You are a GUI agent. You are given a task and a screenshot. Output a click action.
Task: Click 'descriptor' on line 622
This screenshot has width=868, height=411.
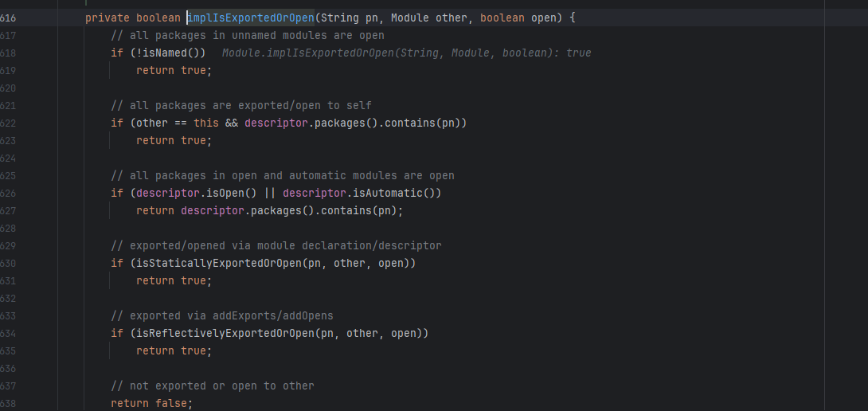click(276, 123)
